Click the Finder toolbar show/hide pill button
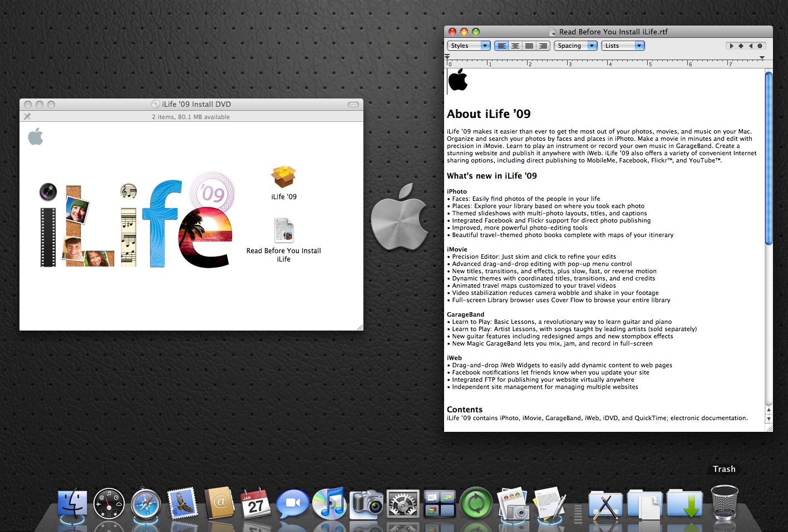Screen dimensions: 788x532 [353, 105]
